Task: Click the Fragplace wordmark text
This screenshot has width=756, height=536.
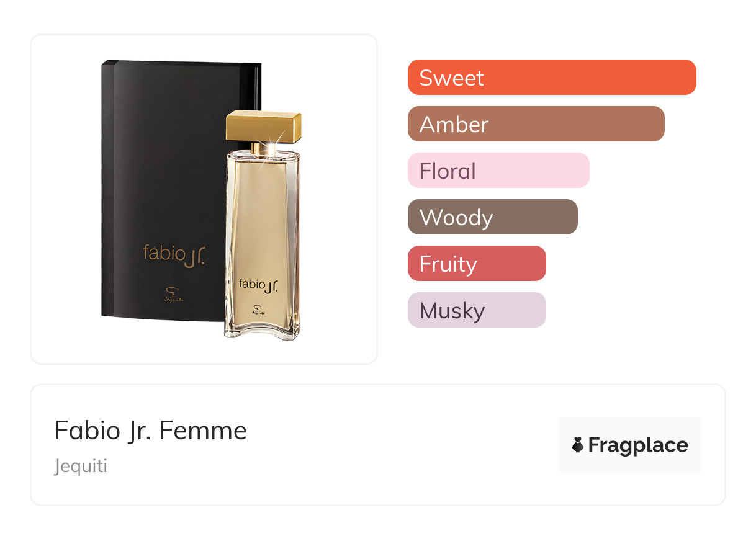Action: [x=637, y=445]
